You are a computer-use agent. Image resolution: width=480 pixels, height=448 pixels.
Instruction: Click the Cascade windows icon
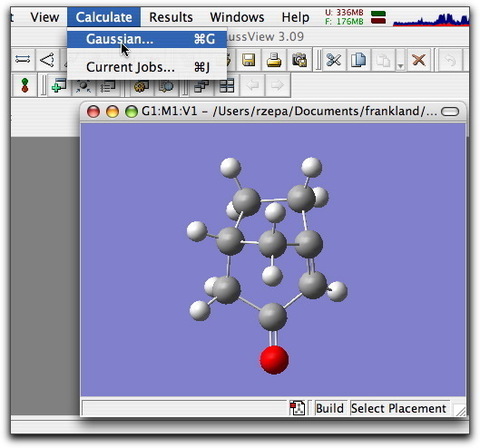click(x=201, y=86)
